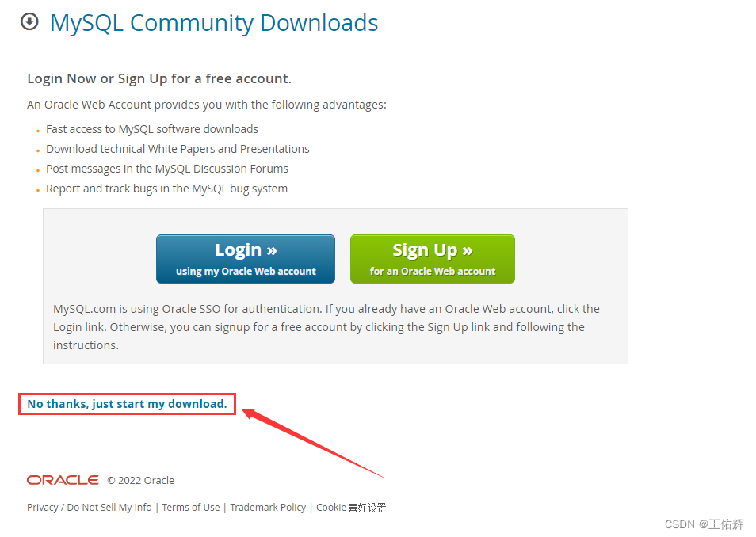The height and width of the screenshot is (537, 756).
Task: Click 'for an Oracle Web account' subtitle
Action: click(433, 272)
